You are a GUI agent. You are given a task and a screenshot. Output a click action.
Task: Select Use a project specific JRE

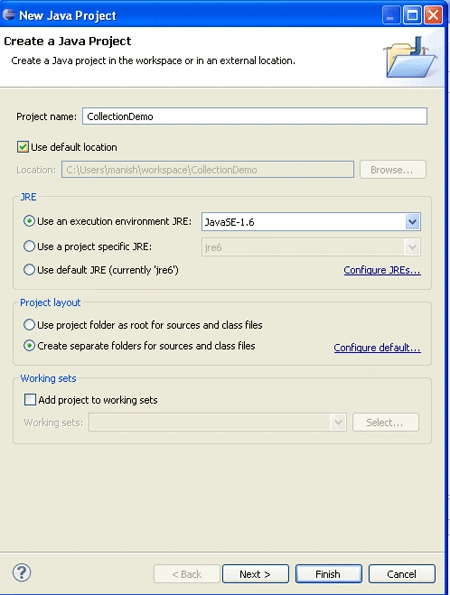tap(29, 246)
